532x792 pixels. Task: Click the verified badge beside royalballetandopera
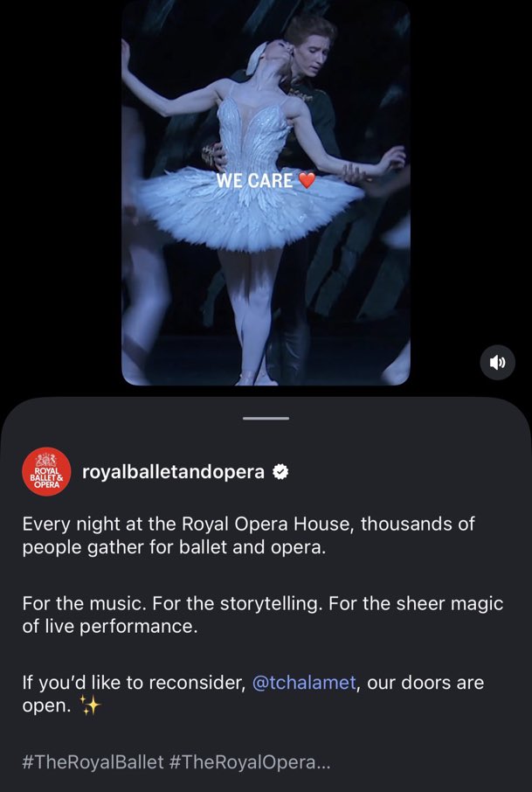coord(280,472)
